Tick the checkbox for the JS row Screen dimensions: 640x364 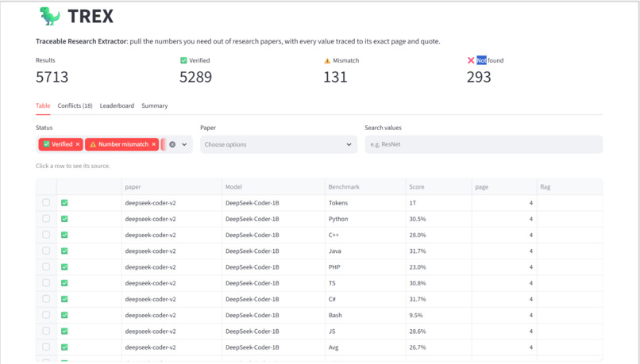(46, 331)
